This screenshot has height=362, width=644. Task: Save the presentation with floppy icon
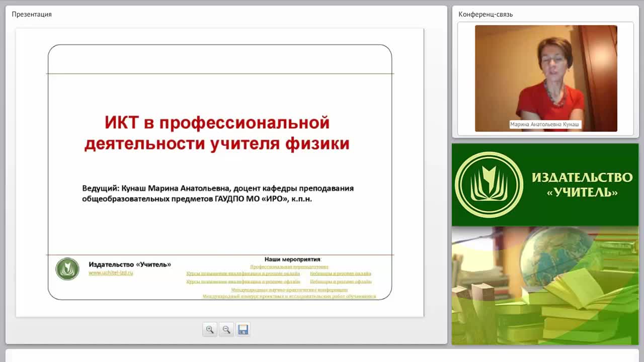[243, 329]
